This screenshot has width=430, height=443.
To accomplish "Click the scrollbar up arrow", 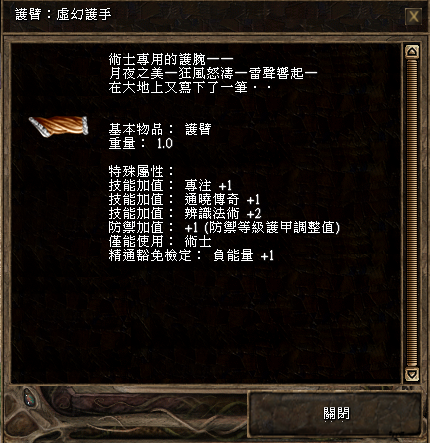I will tap(412, 52).
